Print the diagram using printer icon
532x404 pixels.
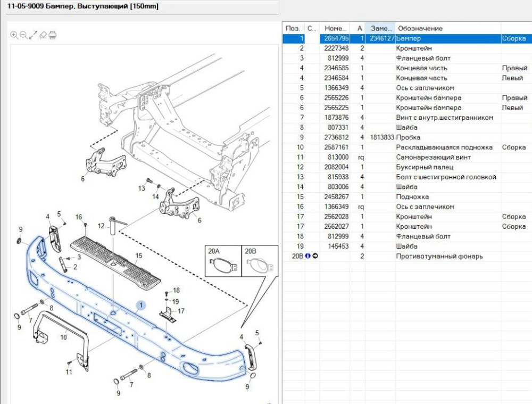(x=53, y=35)
